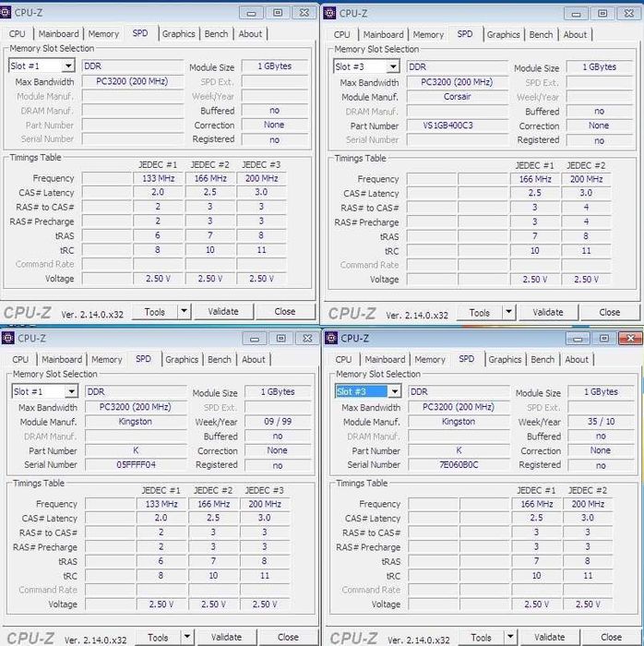Click the Tools button in the blank-manufacturer window
The height and width of the screenshot is (646, 644).
(x=155, y=312)
